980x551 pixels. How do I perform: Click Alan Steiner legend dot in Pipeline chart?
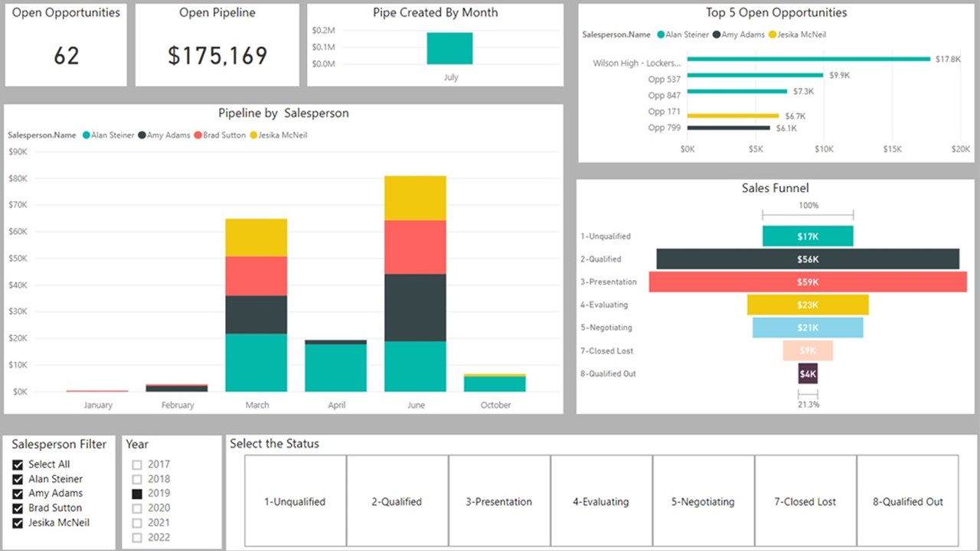click(x=85, y=135)
